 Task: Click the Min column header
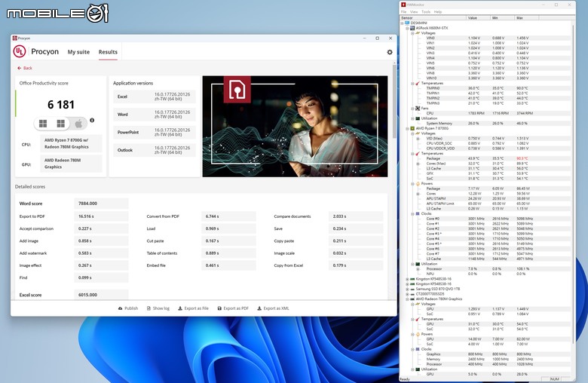pos(503,18)
